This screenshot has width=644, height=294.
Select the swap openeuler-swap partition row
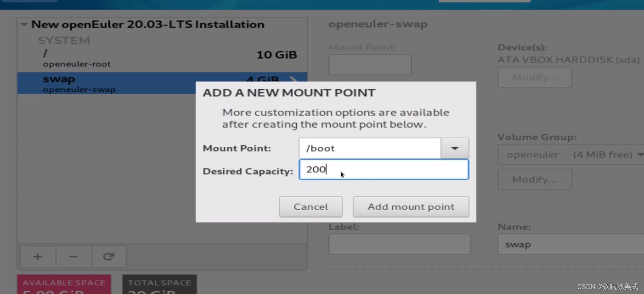coord(162,83)
